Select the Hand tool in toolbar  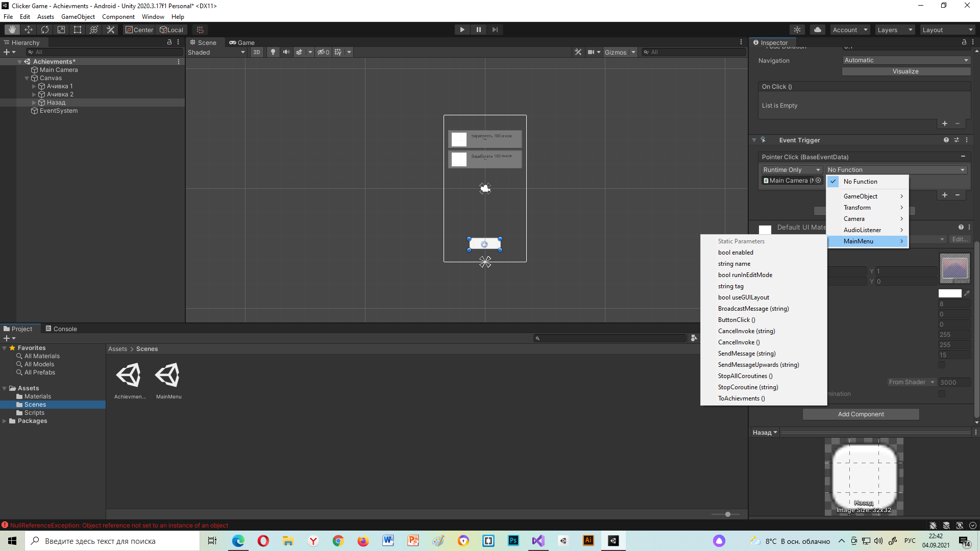pos(12,30)
